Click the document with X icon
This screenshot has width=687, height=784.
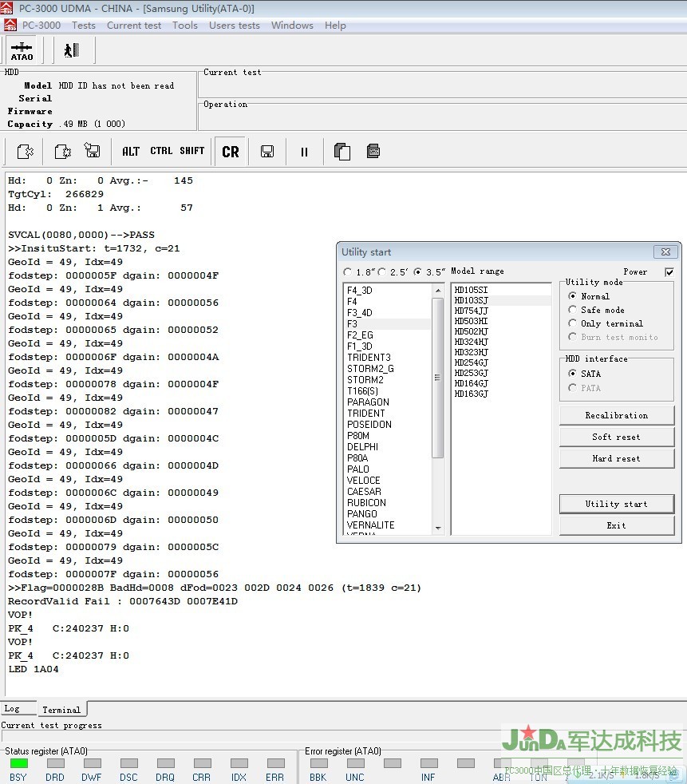point(25,151)
